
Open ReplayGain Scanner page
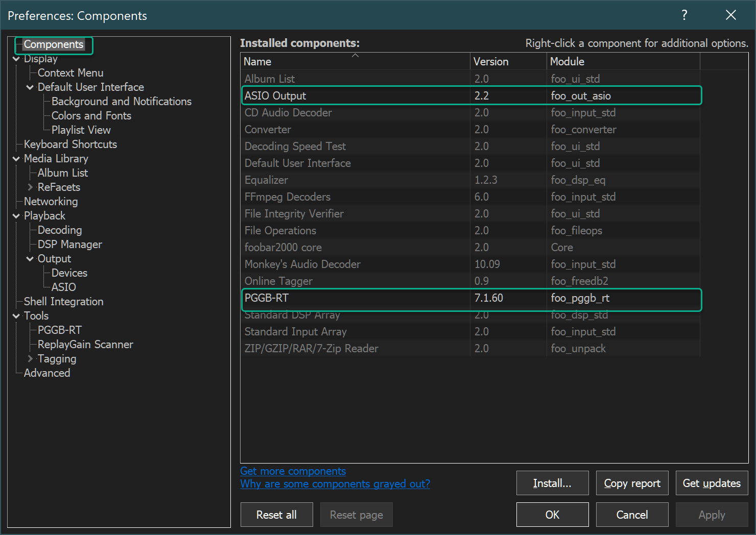[85, 345]
